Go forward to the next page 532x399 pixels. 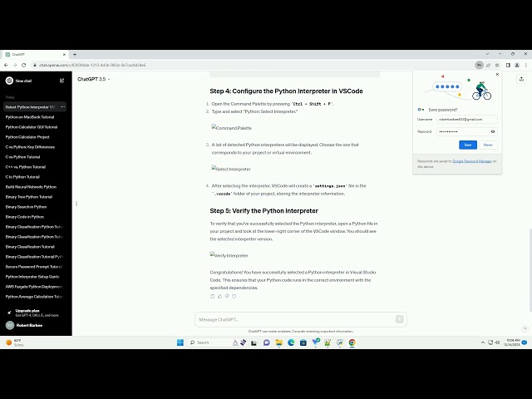point(15,65)
